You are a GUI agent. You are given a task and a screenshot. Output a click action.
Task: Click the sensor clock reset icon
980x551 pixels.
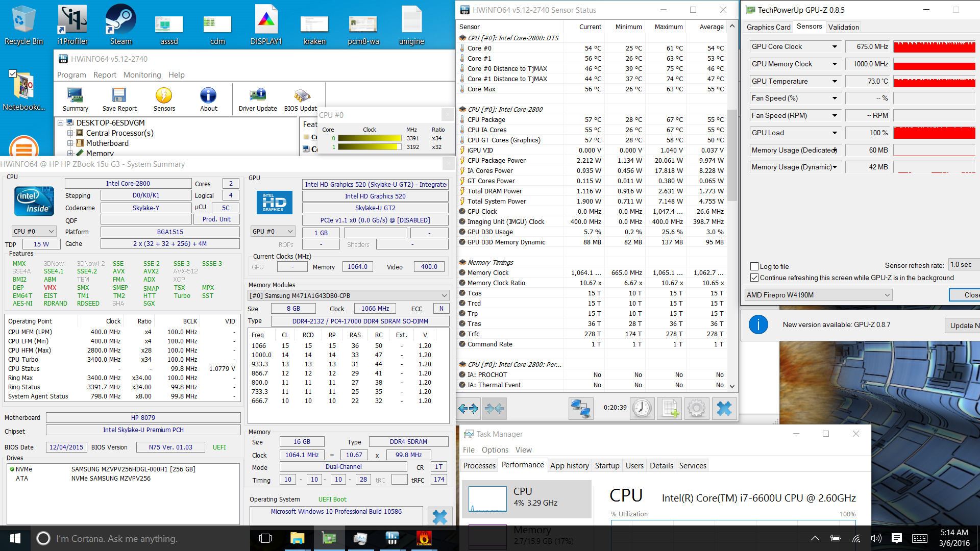click(642, 408)
